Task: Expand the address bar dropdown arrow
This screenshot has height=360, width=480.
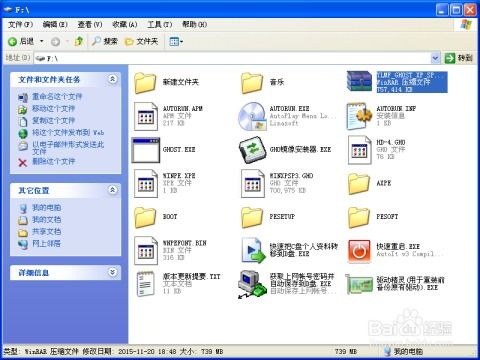Action: [x=435, y=58]
